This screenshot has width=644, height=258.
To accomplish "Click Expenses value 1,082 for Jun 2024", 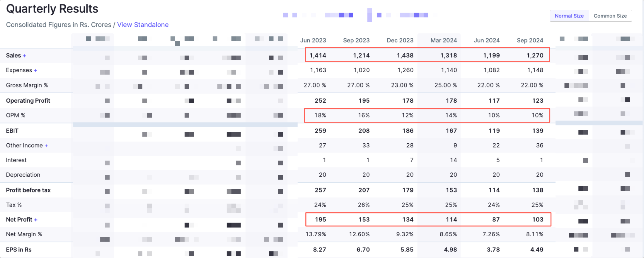I will 492,70.
